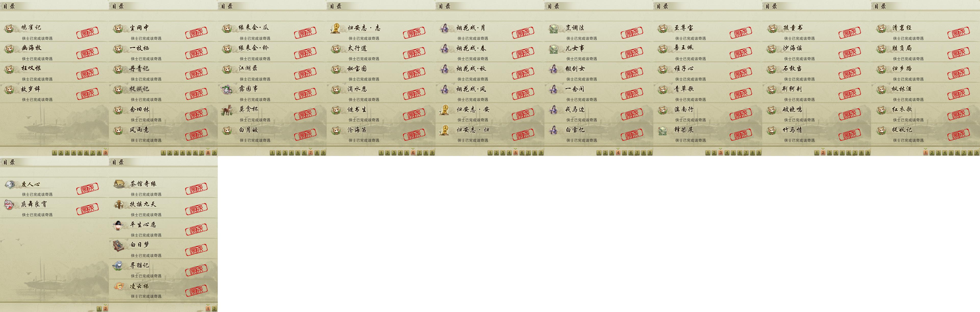This screenshot has height=312, width=980.
Task: Select page 8 below the 鸩雀记 list
Action: [99, 153]
